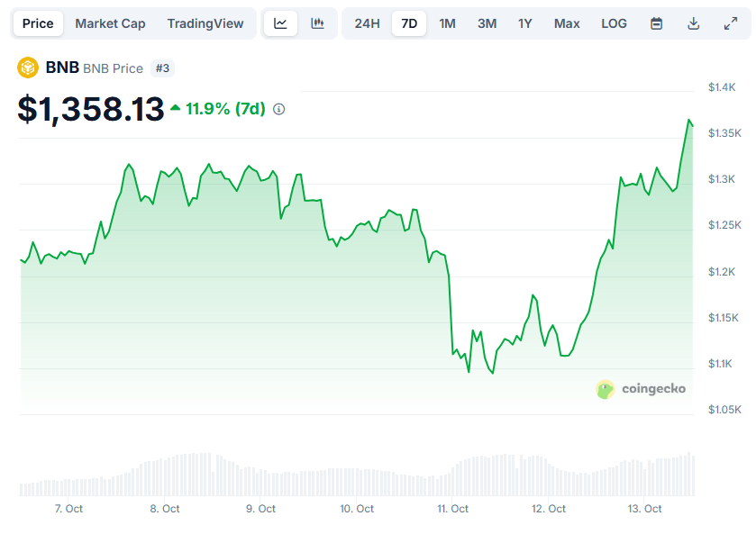Click the info icon beside 11.9% (7d)
Viewport: 756px width, 534px height.
pyautogui.click(x=279, y=109)
